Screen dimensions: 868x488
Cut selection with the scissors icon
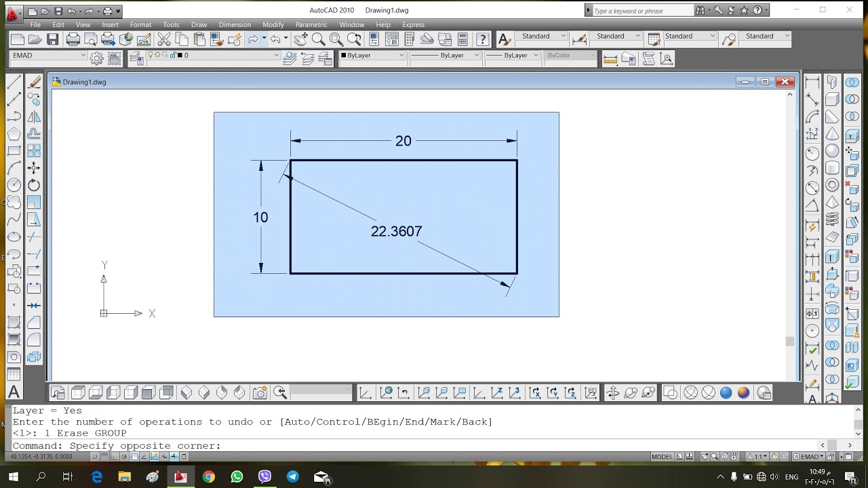[163, 39]
